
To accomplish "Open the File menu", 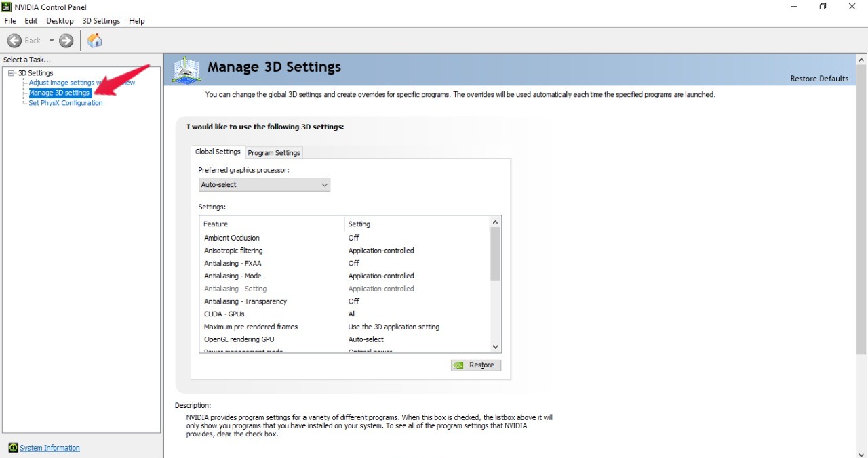I will coord(10,21).
